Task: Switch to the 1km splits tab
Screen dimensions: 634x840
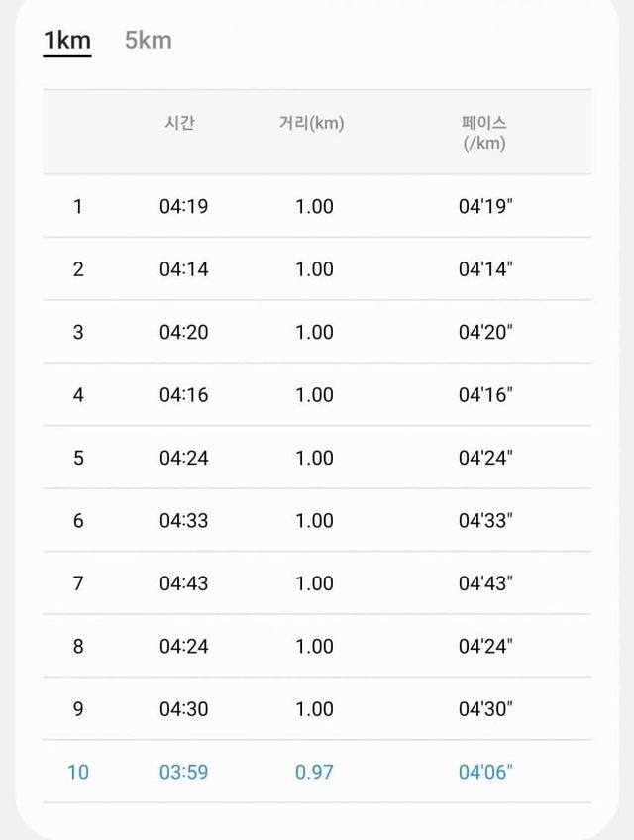Action: coord(67,41)
